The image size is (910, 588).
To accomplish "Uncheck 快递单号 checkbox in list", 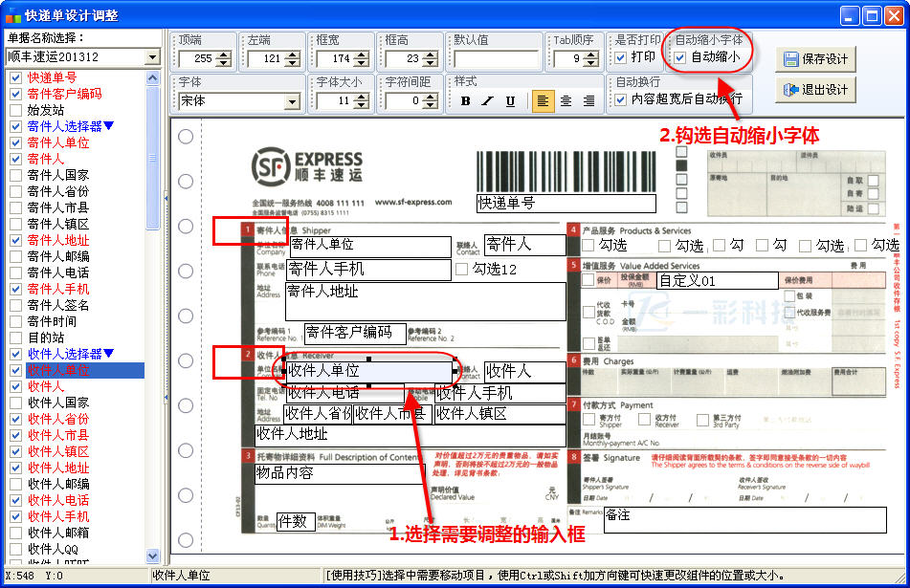I will click(16, 77).
